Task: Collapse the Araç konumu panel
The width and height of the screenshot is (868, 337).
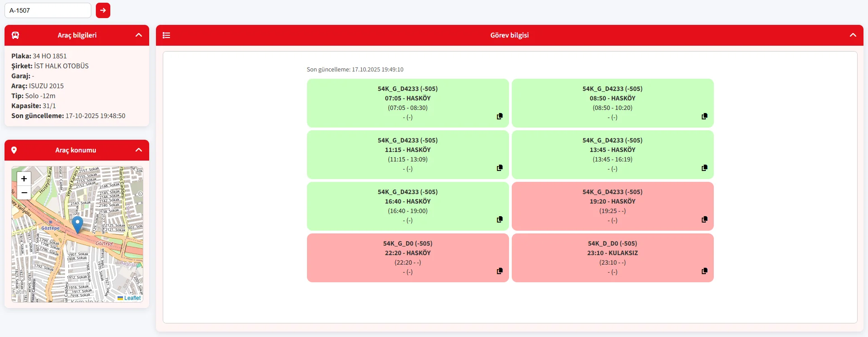Action: click(139, 150)
